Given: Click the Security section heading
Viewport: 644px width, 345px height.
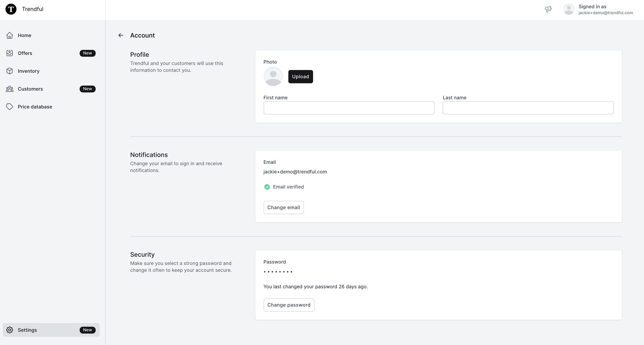Looking at the screenshot, I should 143,254.
